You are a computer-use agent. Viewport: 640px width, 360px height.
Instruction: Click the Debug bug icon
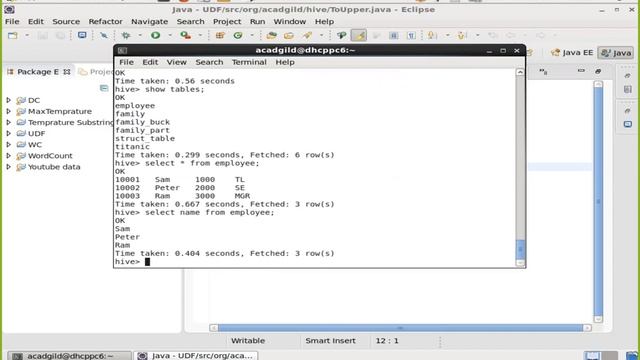pyautogui.click(x=126, y=36)
